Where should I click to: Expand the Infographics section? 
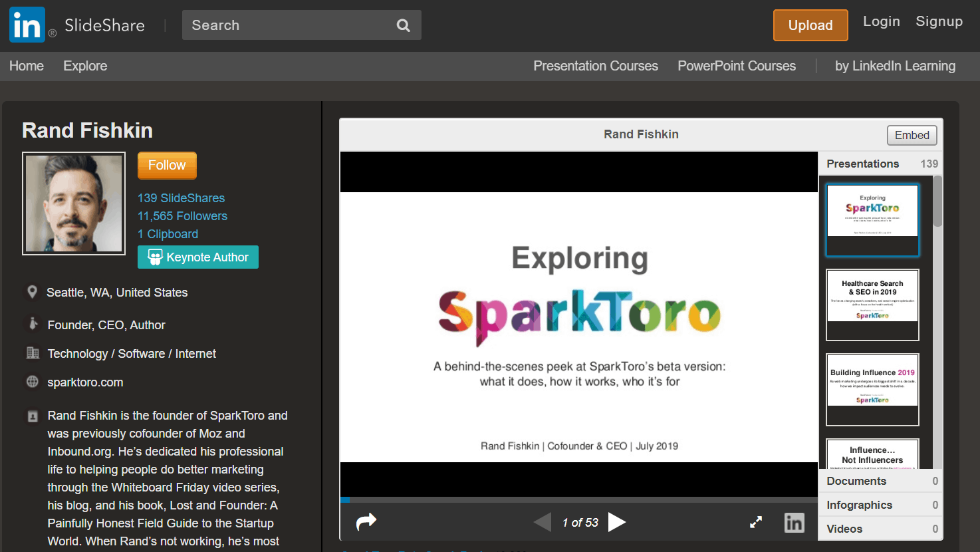coord(880,505)
